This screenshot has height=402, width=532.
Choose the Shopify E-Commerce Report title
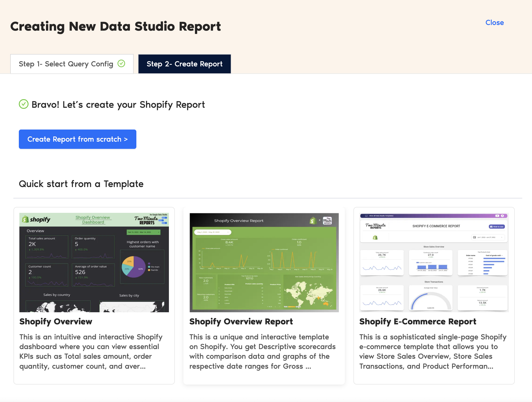click(x=417, y=321)
